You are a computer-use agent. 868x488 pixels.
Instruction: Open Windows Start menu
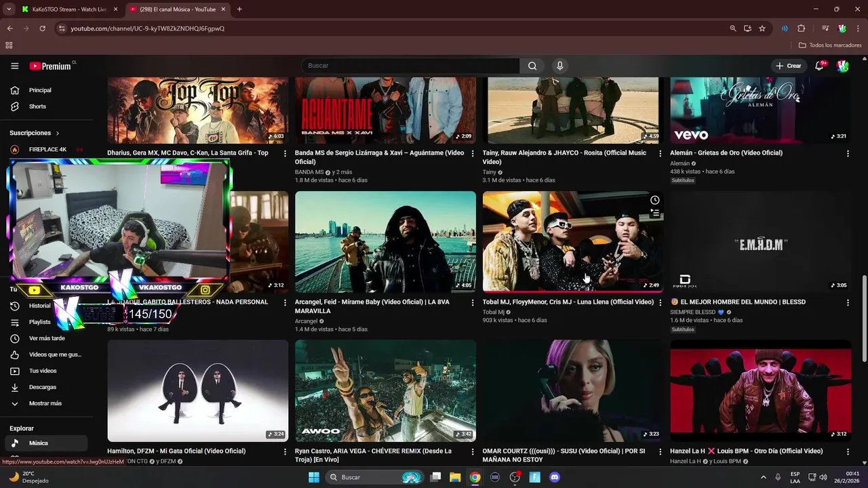(313, 477)
